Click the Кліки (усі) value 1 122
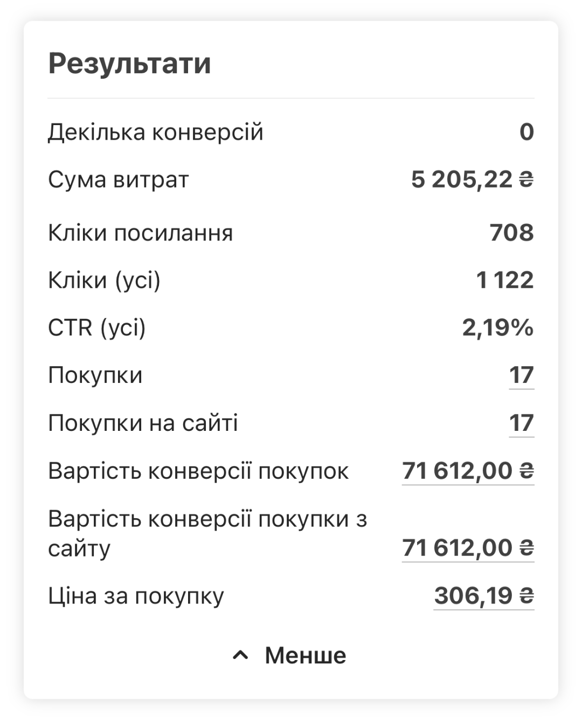 pos(505,280)
